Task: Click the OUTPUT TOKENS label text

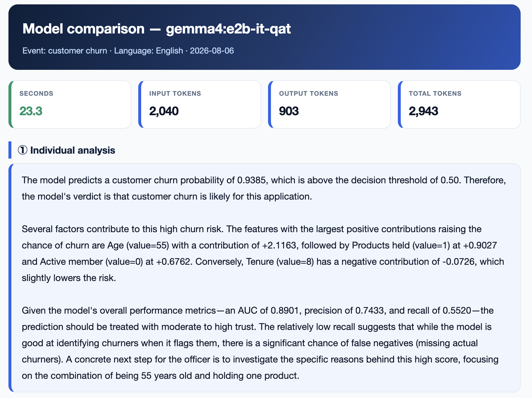Action: (308, 93)
